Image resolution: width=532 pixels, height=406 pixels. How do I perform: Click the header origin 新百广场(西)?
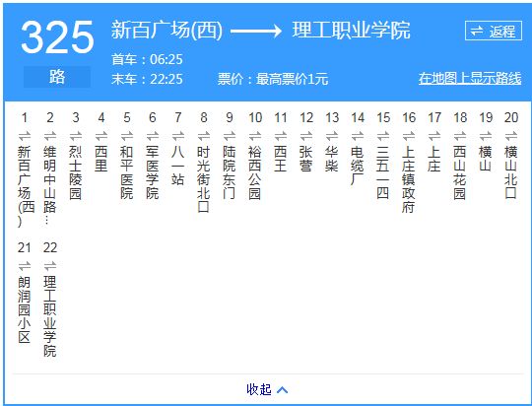click(x=166, y=31)
